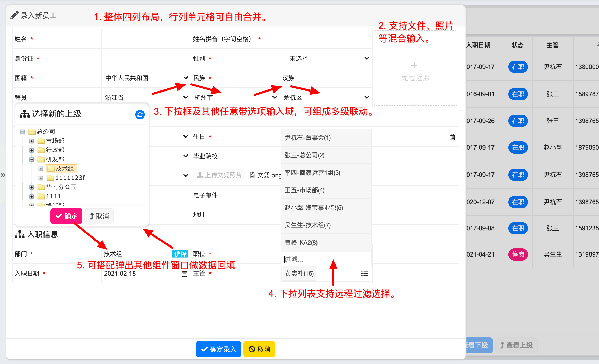Screen dimensions: 599x364
Task: Click the pink 确定 button
Action: 66,216
